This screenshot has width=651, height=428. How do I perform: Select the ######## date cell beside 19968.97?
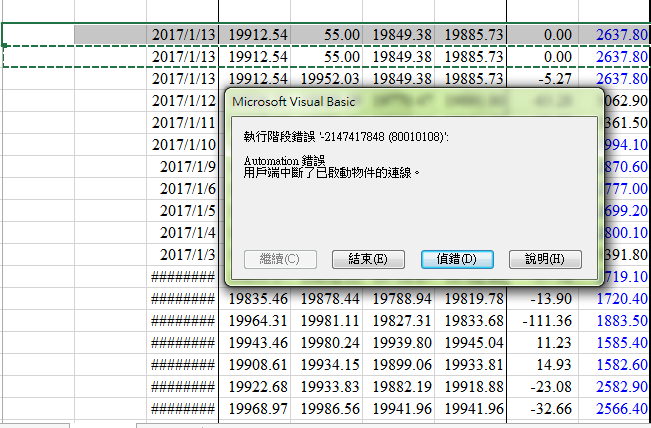click(182, 408)
